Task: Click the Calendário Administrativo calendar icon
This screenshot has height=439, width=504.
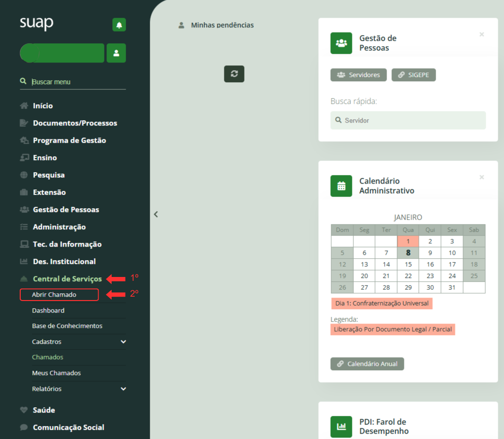Action: 341,186
